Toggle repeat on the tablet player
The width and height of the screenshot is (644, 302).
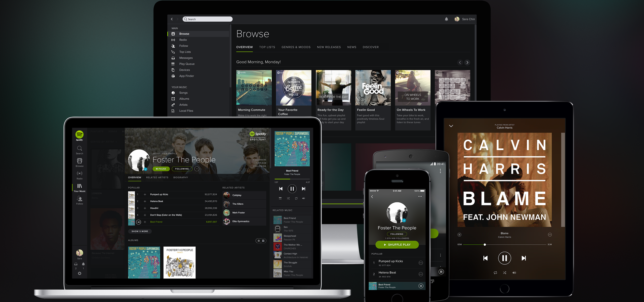coord(495,273)
